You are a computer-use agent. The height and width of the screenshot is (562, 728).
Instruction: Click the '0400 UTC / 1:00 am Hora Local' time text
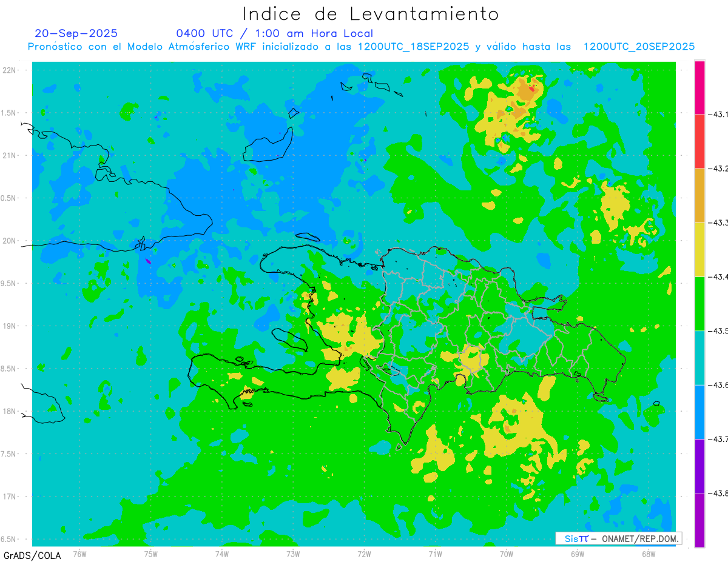tap(275, 33)
